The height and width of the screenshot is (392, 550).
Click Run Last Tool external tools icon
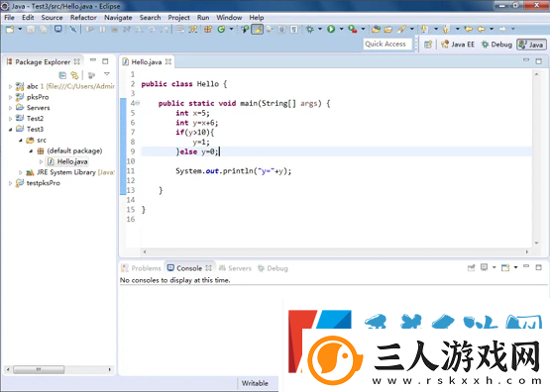coord(353,29)
